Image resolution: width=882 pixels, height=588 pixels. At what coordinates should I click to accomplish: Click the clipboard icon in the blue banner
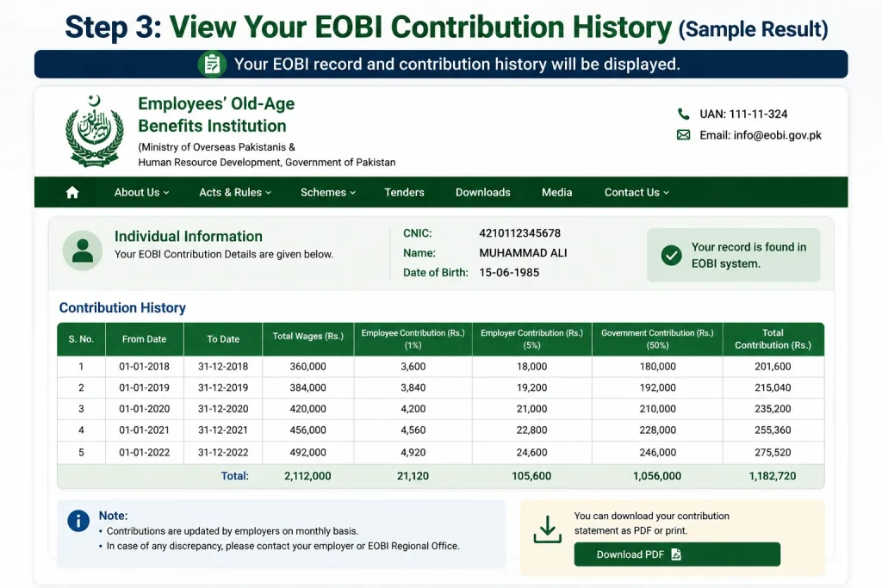click(212, 64)
